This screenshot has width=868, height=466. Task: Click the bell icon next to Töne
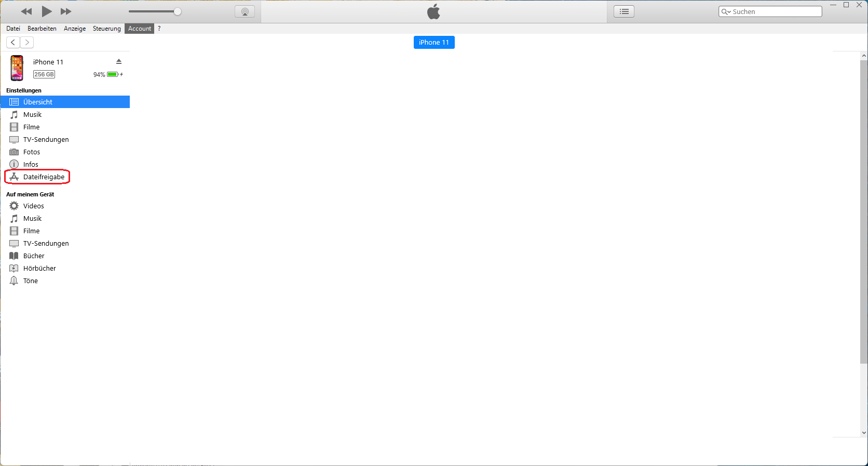pyautogui.click(x=14, y=281)
